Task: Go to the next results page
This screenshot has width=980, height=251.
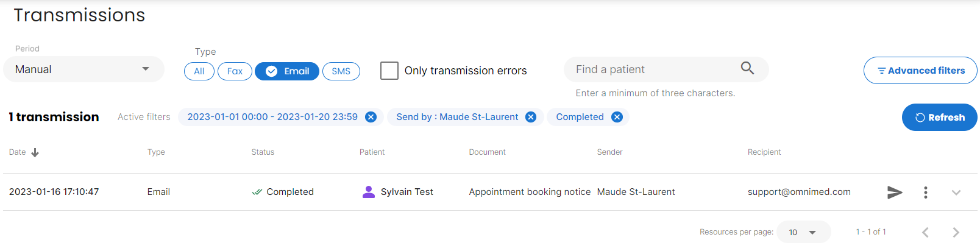Action: (x=956, y=232)
